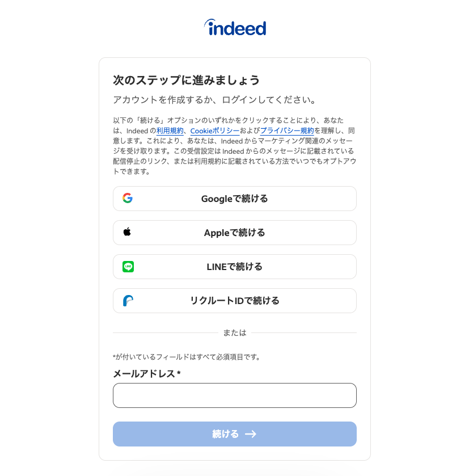Open the 利用規約 terms link
This screenshot has width=452, height=476.
tap(170, 130)
